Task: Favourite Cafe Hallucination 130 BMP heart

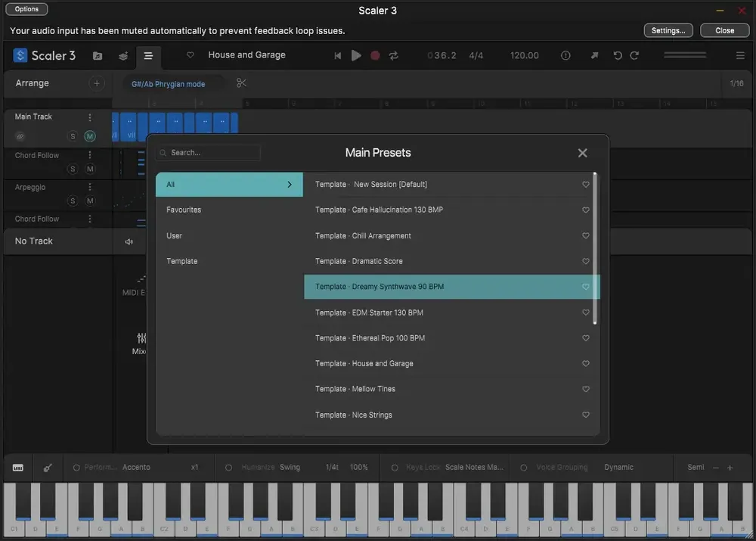Action: click(x=586, y=210)
